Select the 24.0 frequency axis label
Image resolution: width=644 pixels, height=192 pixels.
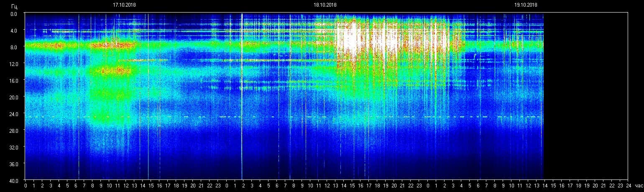[x=14, y=114]
